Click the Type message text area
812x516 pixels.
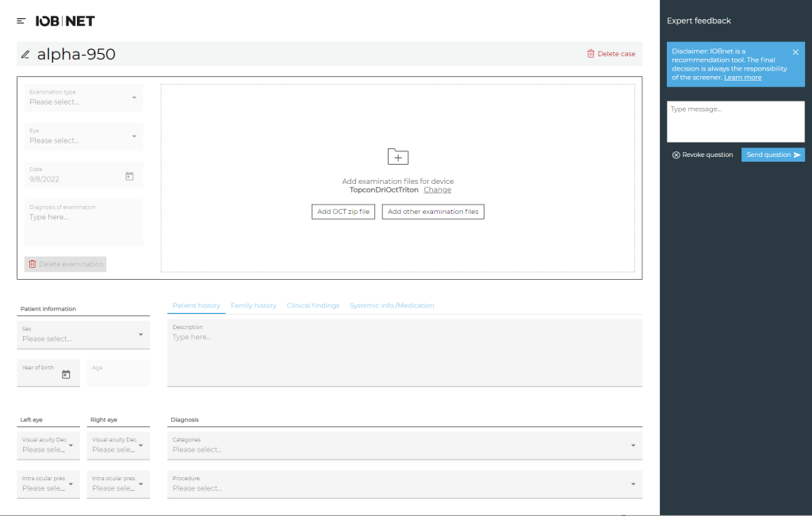click(735, 121)
